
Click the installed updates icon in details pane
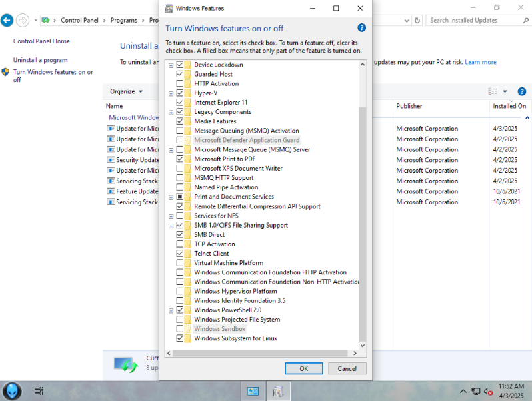point(126,365)
